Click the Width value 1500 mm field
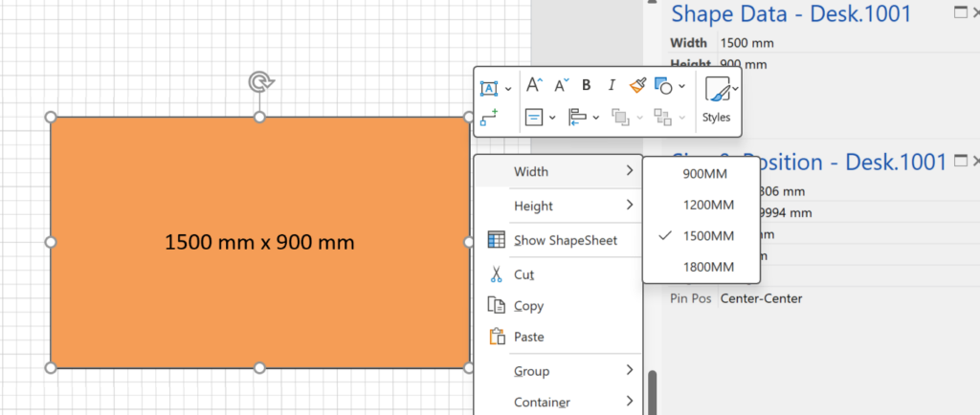Viewport: 980px width, 415px height. coord(746,43)
